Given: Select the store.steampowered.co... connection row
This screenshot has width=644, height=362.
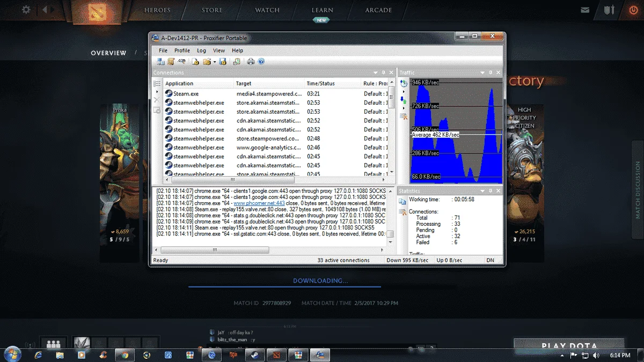Looking at the screenshot, I should point(275,138).
